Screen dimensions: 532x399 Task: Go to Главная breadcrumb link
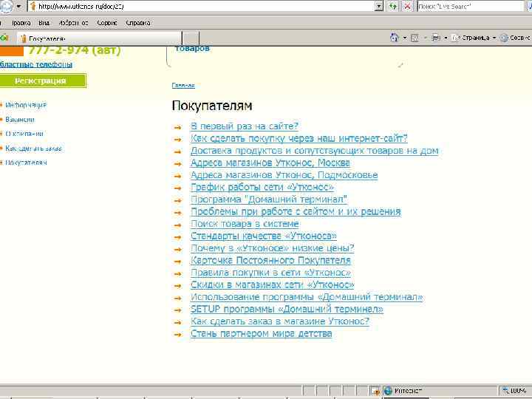coord(183,85)
